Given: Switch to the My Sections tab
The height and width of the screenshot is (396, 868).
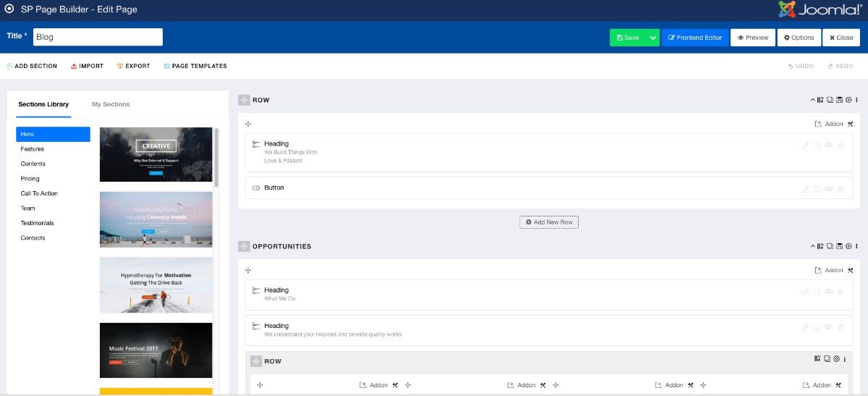Looking at the screenshot, I should (x=111, y=104).
